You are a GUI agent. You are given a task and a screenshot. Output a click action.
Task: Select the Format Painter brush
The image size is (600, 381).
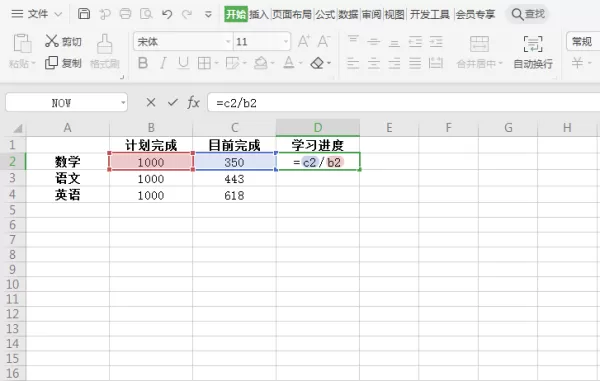pyautogui.click(x=104, y=44)
